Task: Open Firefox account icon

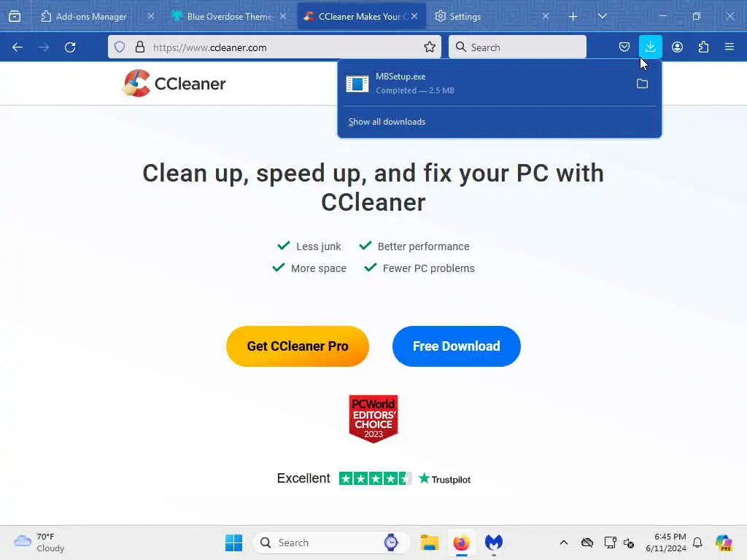Action: point(677,47)
